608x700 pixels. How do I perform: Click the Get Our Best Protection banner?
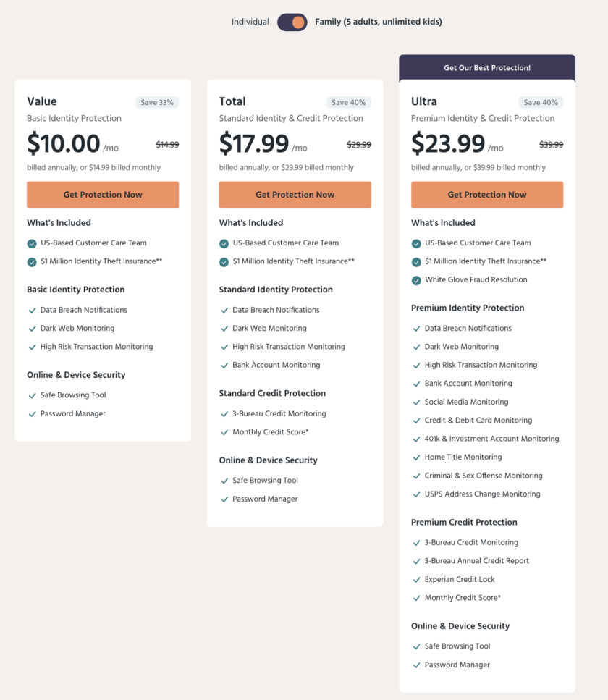point(486,67)
